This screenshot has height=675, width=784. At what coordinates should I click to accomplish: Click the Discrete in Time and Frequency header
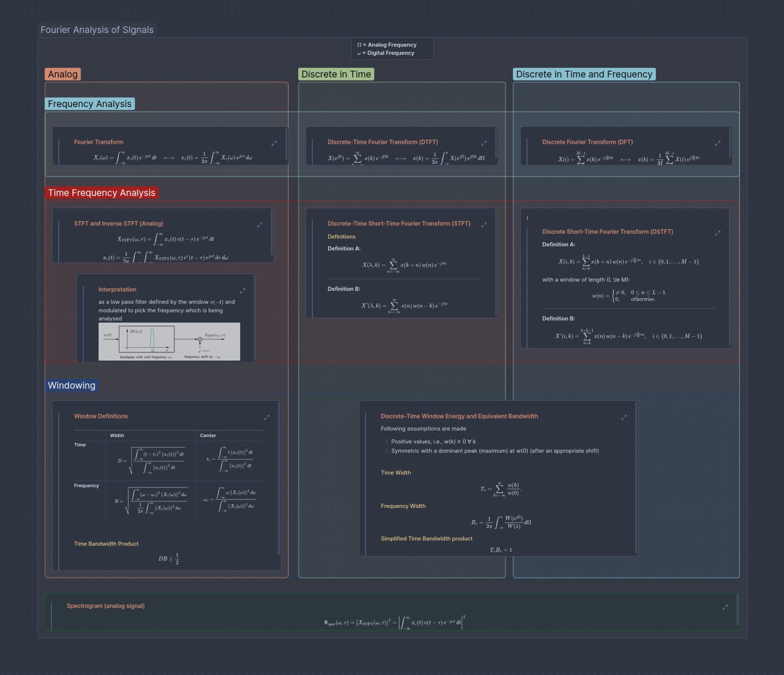pos(584,74)
